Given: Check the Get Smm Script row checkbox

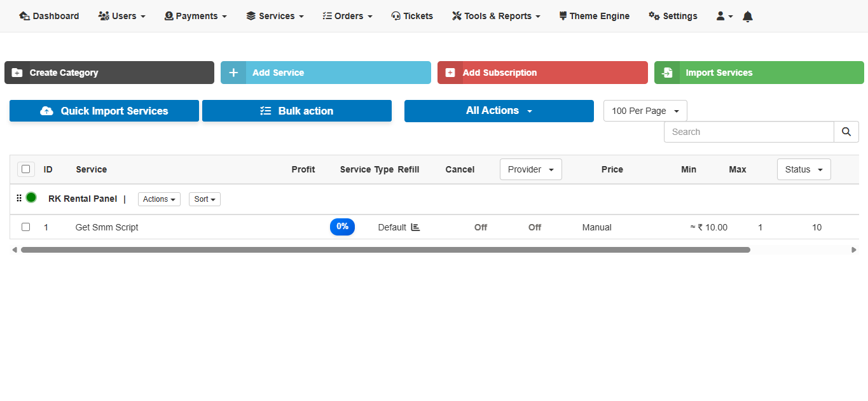Looking at the screenshot, I should click(x=26, y=227).
